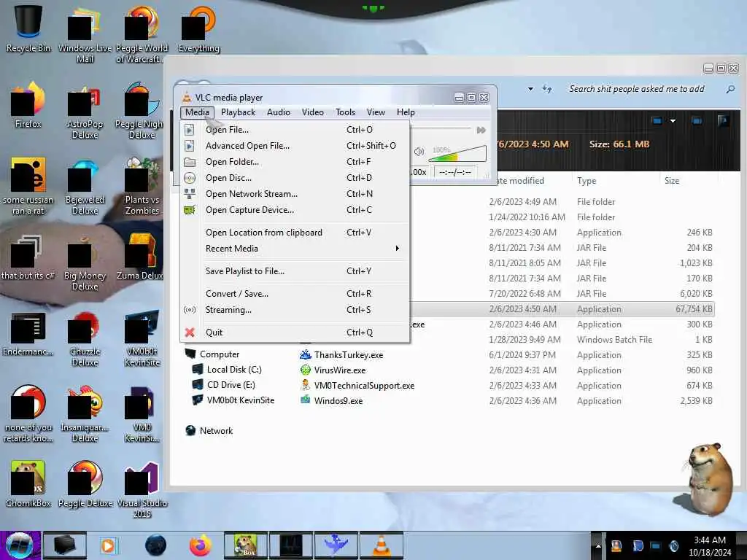
Task: Open the Video menu in VLC
Action: 312,112
